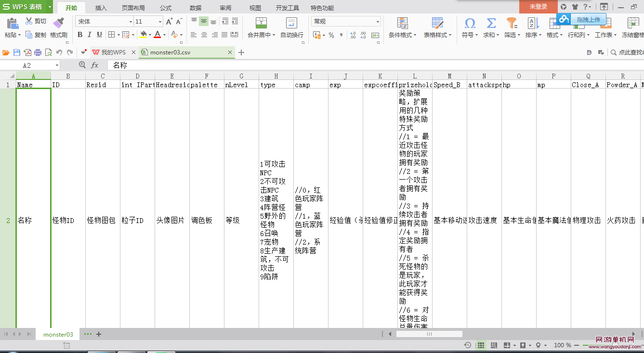Viewport: 644px width, 353px height.
Task: Toggle italic formatting
Action: pos(90,35)
